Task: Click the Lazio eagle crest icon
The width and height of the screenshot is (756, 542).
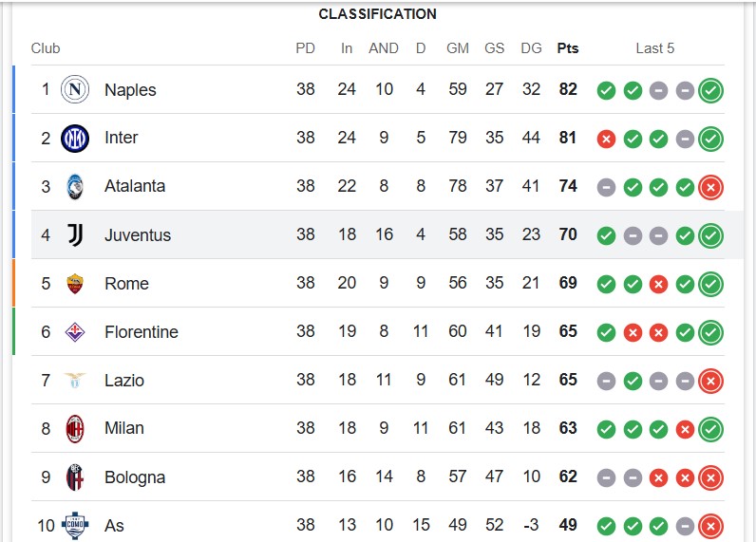Action: click(75, 380)
